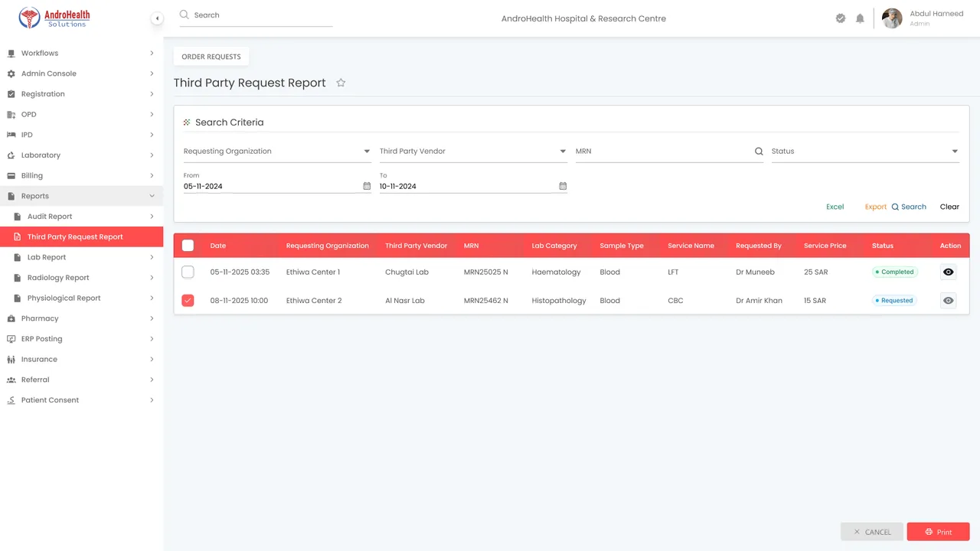Screen dimensions: 980x551
Task: Open the Third Party Vendor dropdown
Action: click(x=473, y=152)
